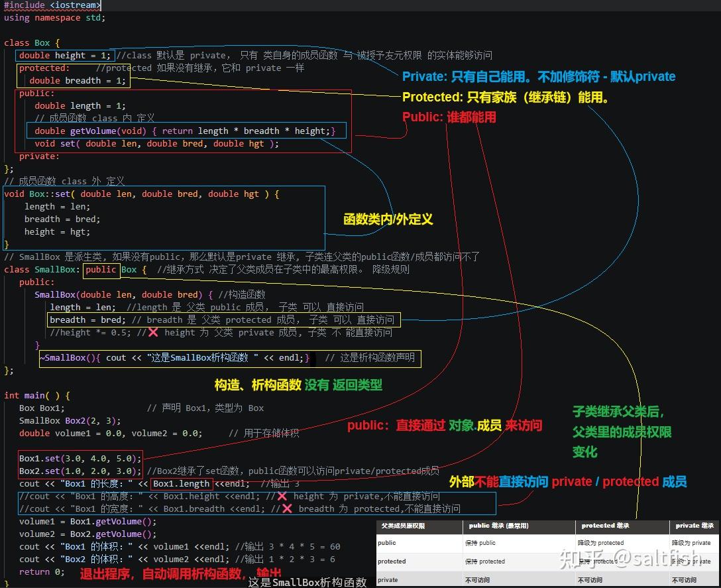Select "volume2 = Box2.getVolume();"
The width and height of the screenshot is (721, 588).
88,534
